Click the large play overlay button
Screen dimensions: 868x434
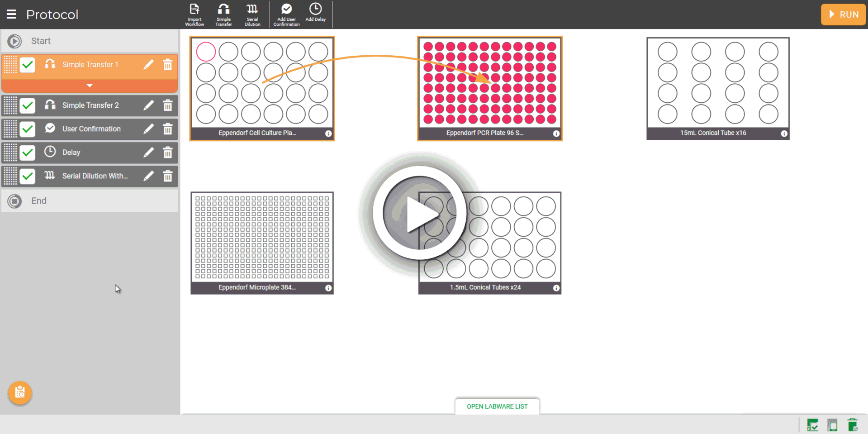(419, 213)
